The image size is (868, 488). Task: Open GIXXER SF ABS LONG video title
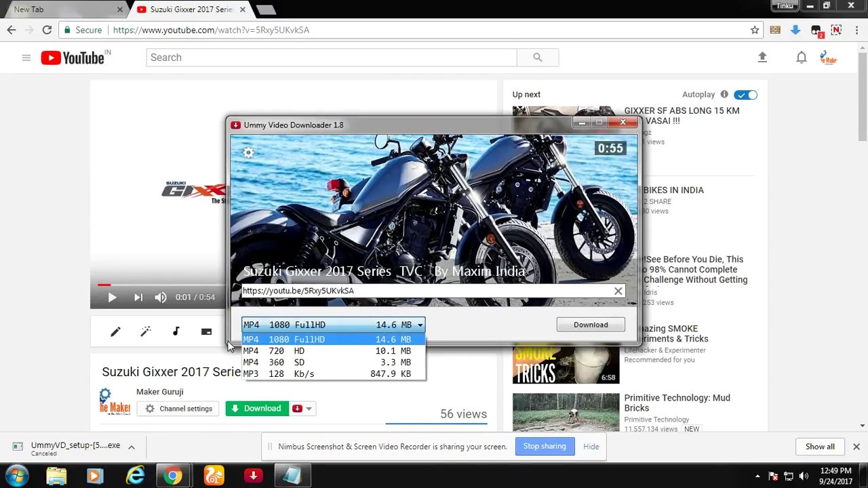[x=682, y=116]
